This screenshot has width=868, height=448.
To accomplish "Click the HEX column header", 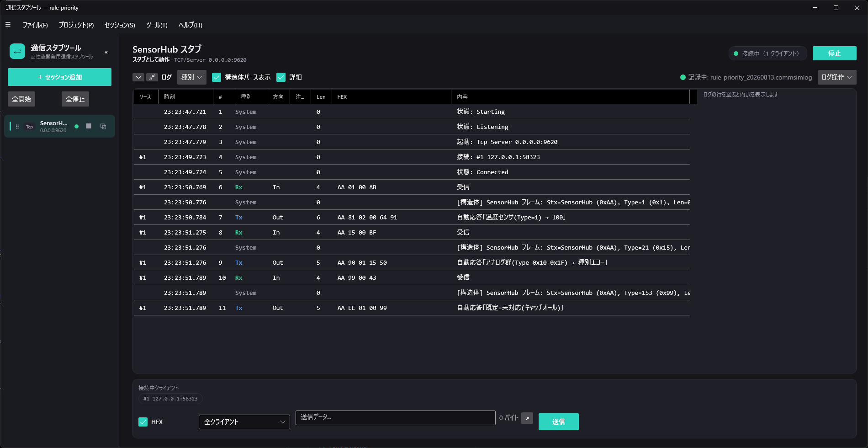I will pyautogui.click(x=391, y=97).
